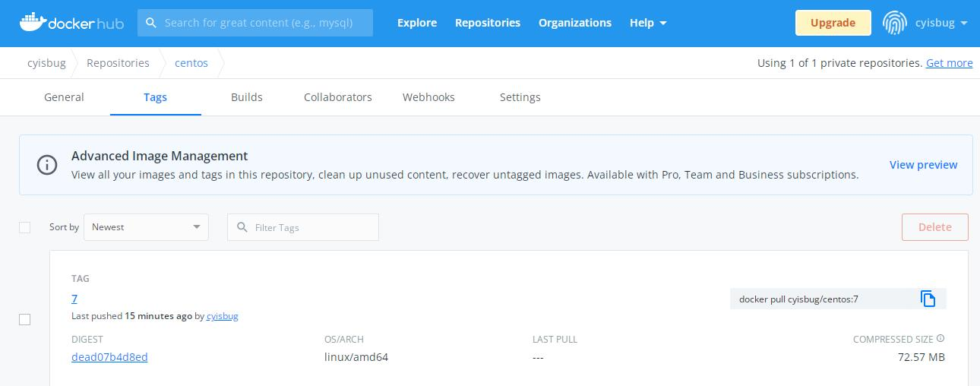Open the Collaborators tab
Screen dimensions: 980x386
click(x=338, y=97)
